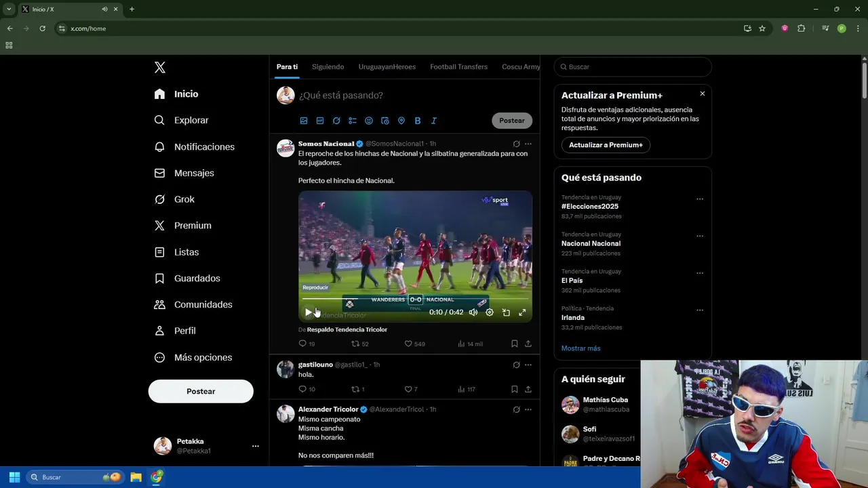Click Mostrar más under trends
This screenshot has height=488, width=868.
(x=580, y=348)
